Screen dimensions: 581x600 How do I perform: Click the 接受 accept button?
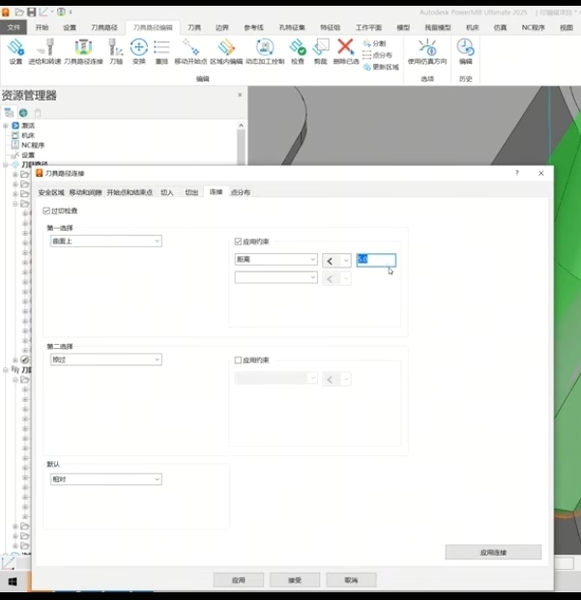(x=295, y=580)
